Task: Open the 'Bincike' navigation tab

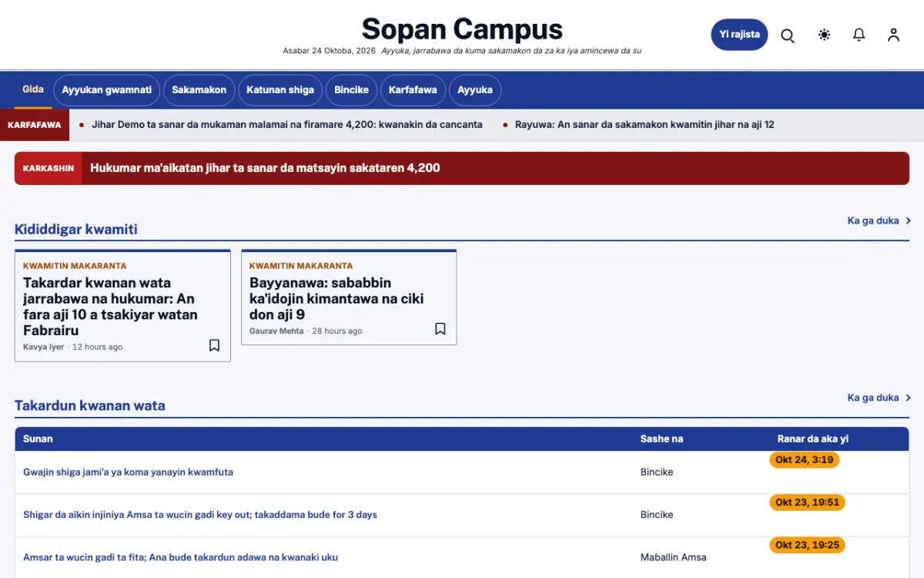Action: [x=351, y=90]
